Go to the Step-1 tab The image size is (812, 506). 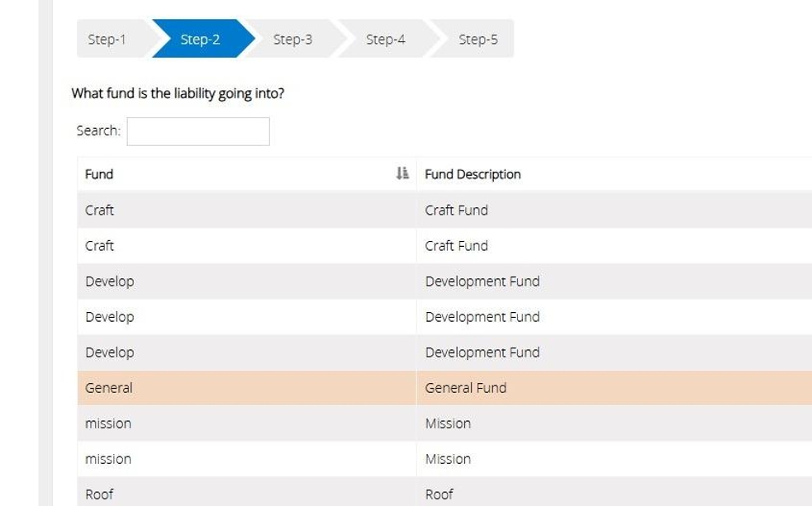pyautogui.click(x=107, y=39)
